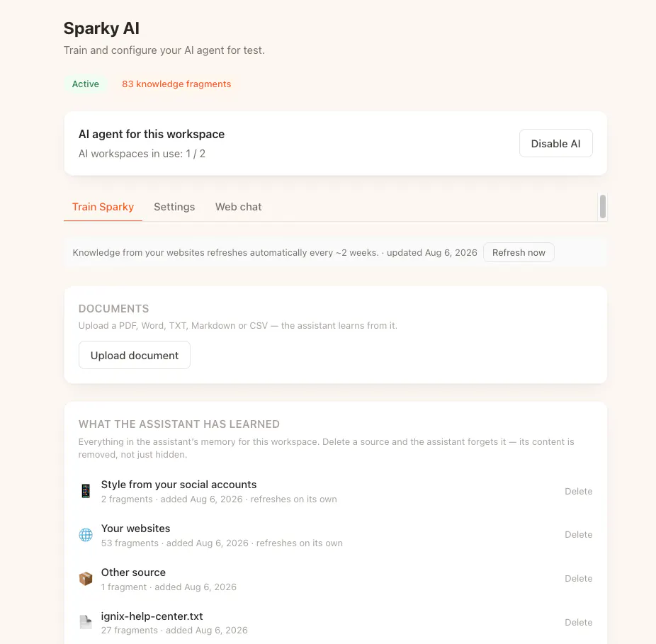Open the ignix-help-center.txt entry title
The width and height of the screenshot is (656, 644).
(x=152, y=616)
